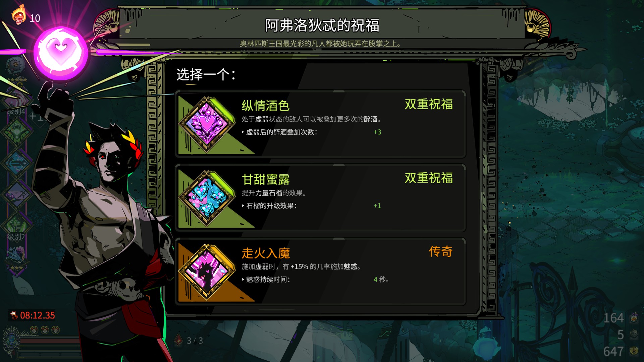Choose the 甘甜蜜露 boon title
This screenshot has width=644, height=362.
coord(265,180)
